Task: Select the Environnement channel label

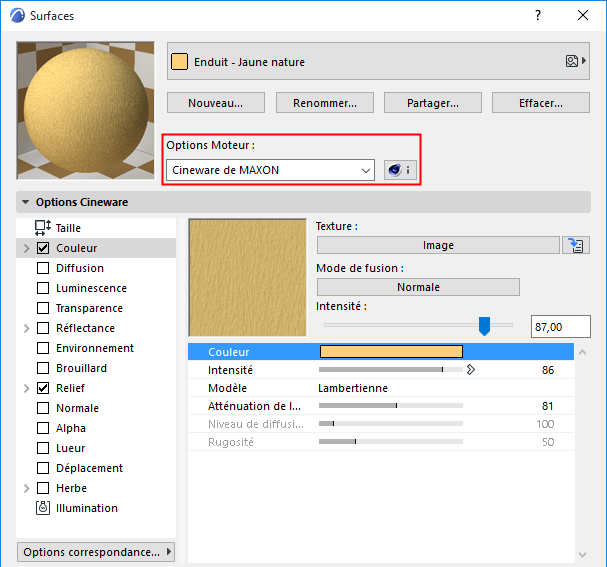Action: pos(95,348)
